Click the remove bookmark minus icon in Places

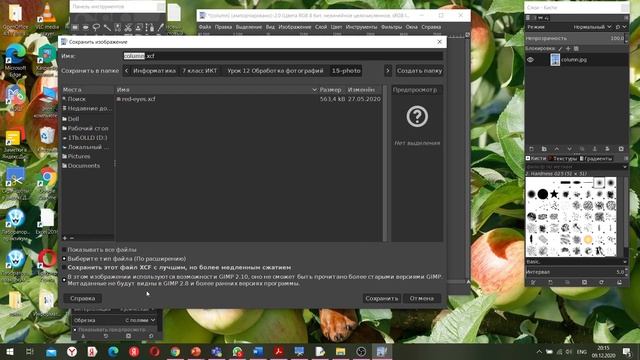pos(72,238)
